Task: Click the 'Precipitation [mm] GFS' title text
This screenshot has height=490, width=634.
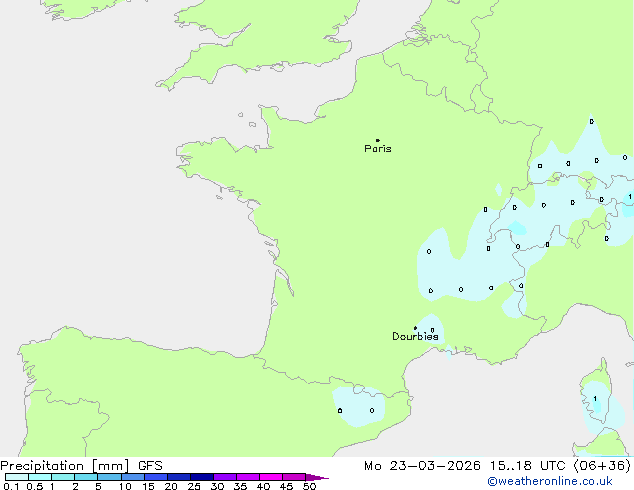Action: point(81,466)
